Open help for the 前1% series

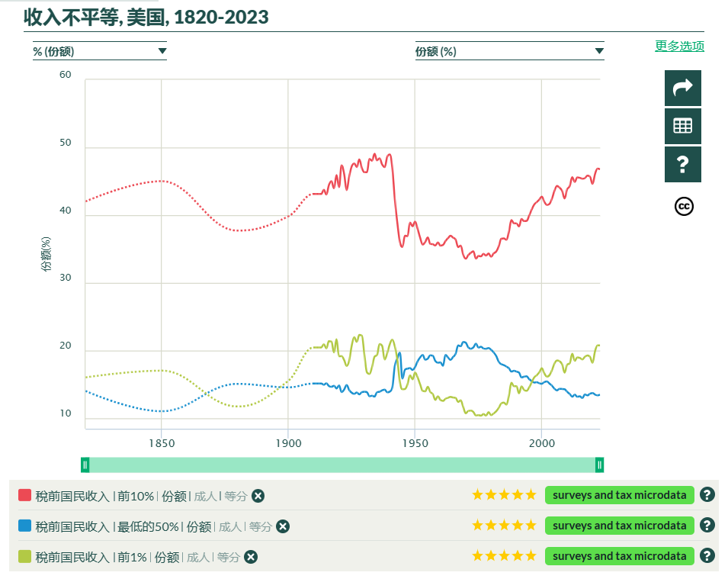709,556
